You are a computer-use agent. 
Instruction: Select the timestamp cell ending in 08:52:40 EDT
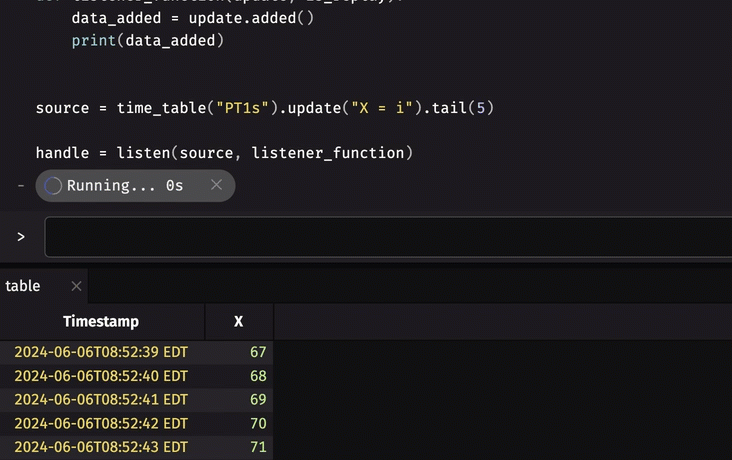pos(101,376)
